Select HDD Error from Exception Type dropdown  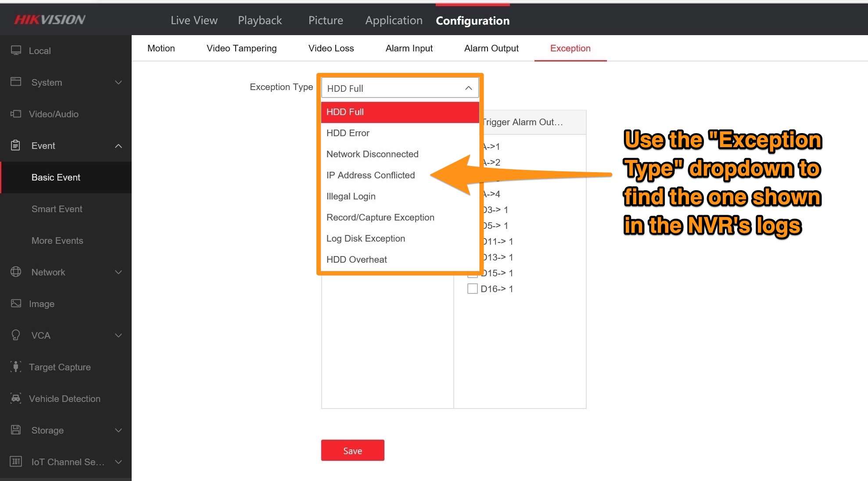pyautogui.click(x=400, y=133)
